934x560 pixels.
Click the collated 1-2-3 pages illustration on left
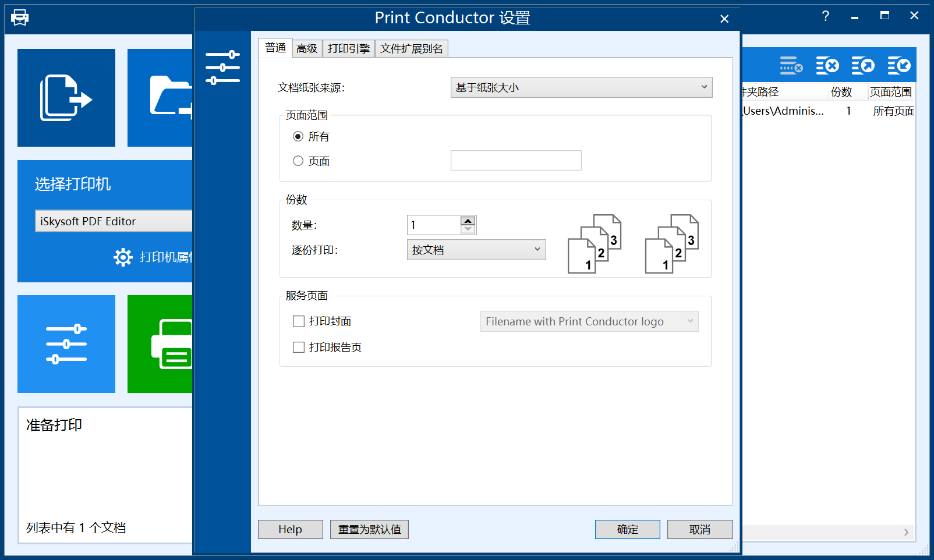point(595,243)
